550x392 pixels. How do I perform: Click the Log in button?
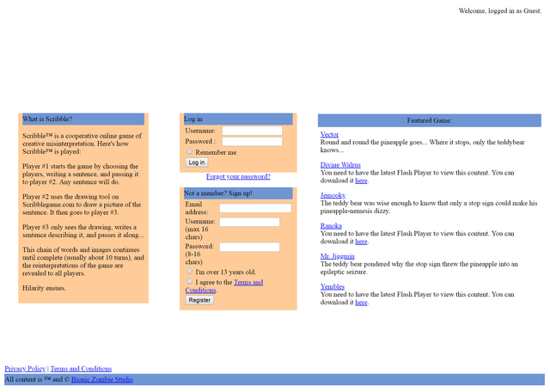pos(197,162)
